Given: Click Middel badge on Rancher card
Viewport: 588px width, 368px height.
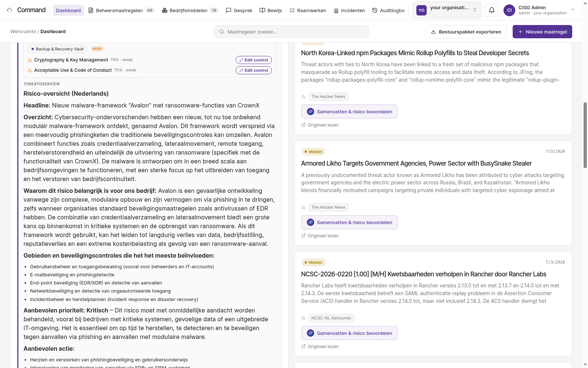Looking at the screenshot, I should click(313, 262).
